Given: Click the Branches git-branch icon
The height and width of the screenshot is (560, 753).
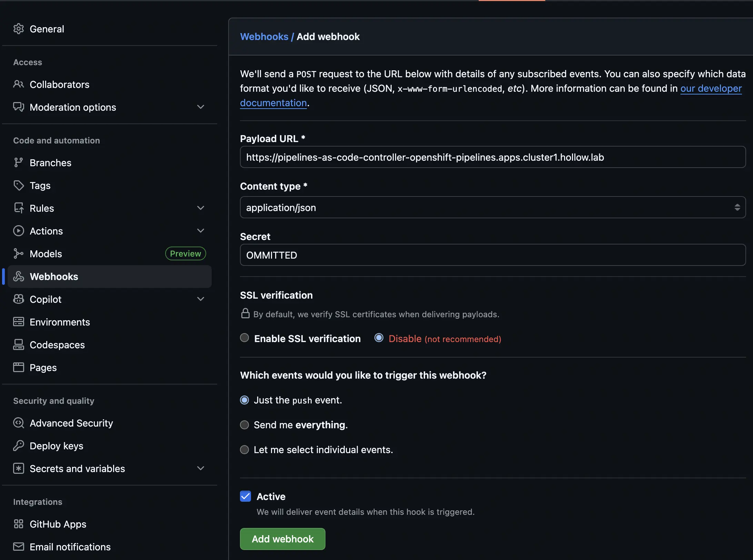Looking at the screenshot, I should pyautogui.click(x=19, y=162).
